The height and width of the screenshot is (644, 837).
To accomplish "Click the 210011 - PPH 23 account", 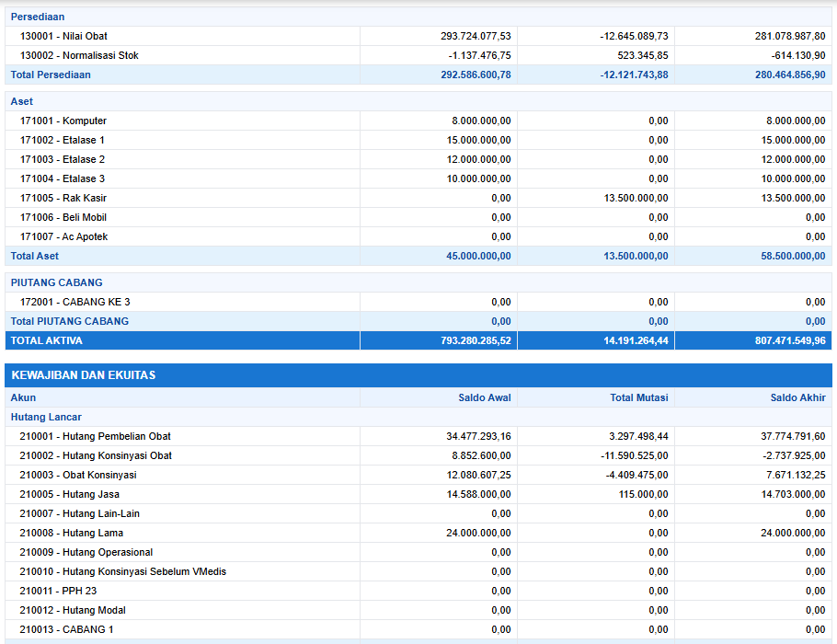I will click(58, 591).
